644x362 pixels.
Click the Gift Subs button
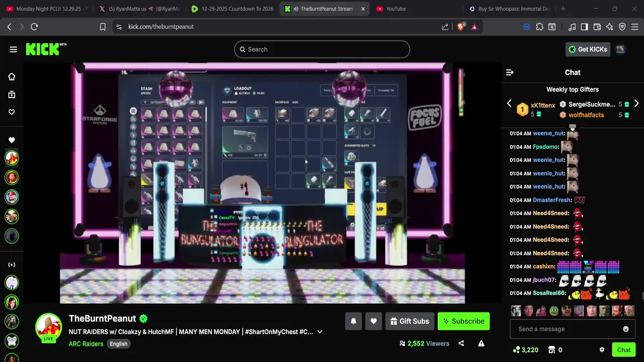click(410, 321)
